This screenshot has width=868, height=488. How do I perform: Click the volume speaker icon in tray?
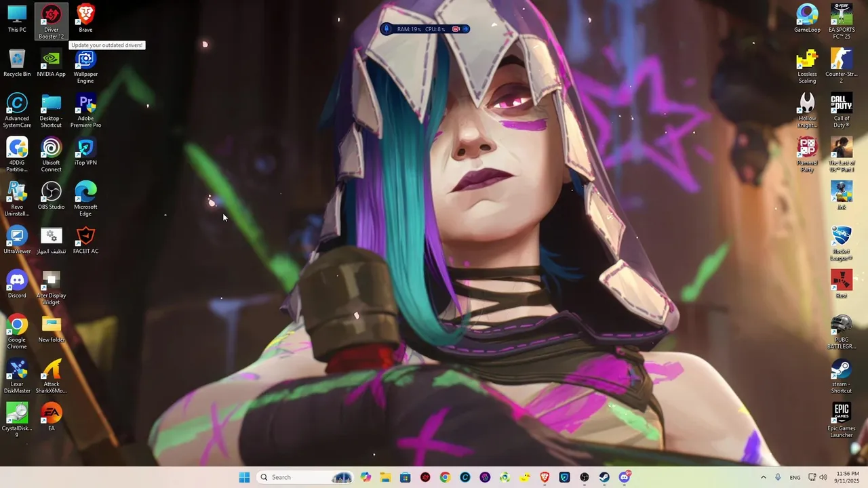coord(823,477)
